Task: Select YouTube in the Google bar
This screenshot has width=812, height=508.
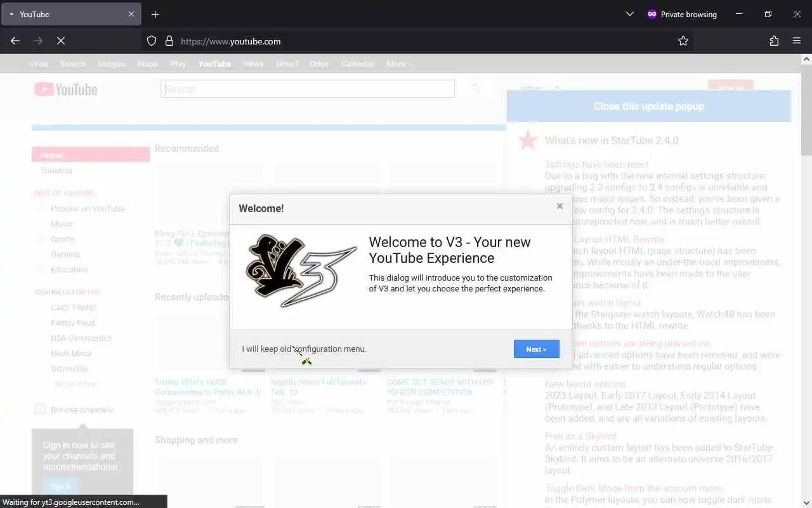Action: click(x=214, y=63)
